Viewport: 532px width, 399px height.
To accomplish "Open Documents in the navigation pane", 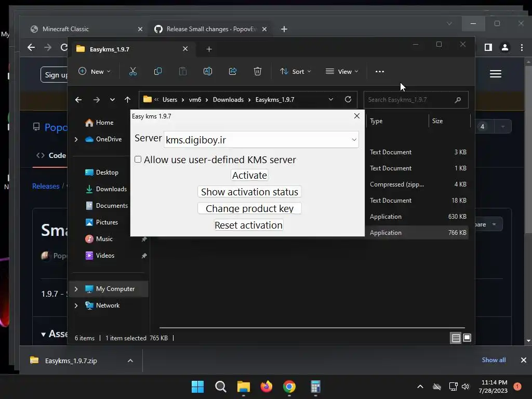I will 107,206.
